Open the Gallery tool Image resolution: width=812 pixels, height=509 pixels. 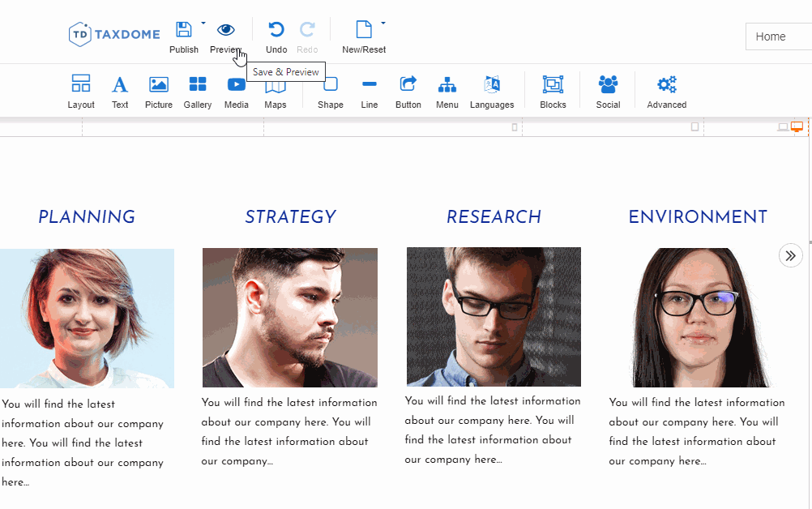click(x=198, y=91)
